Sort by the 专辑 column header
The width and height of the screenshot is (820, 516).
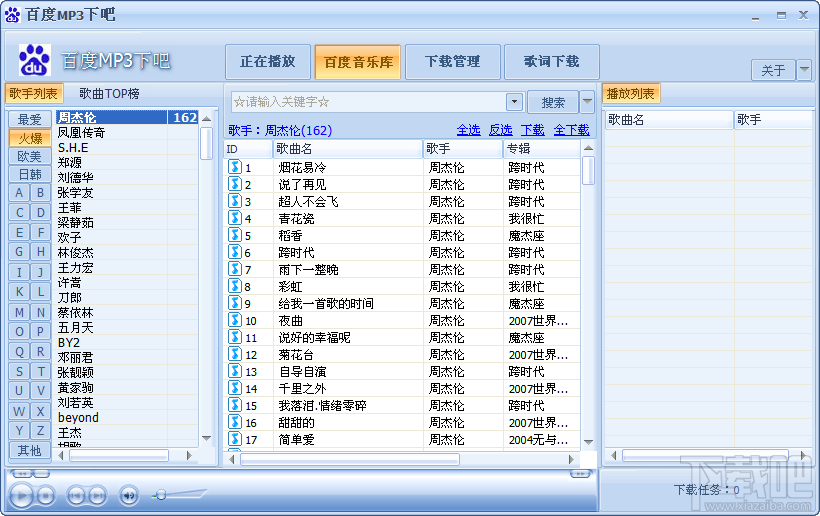542,148
